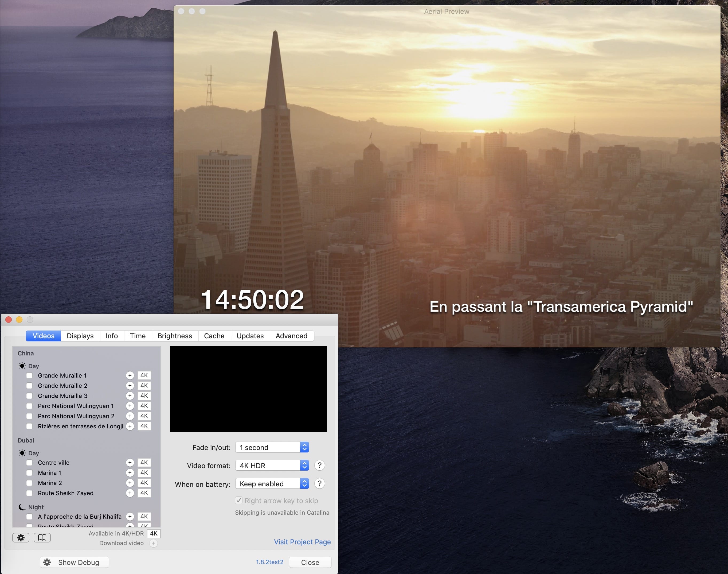Viewport: 728px width, 574px height.
Task: Click the Download video plus icon
Action: (154, 543)
